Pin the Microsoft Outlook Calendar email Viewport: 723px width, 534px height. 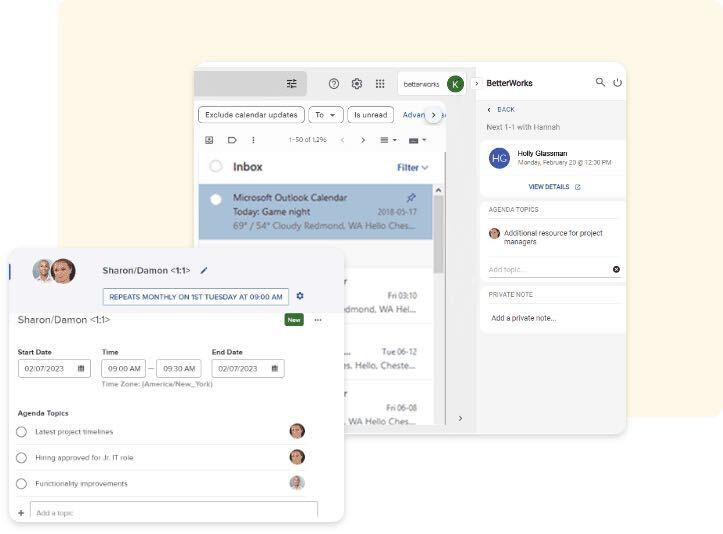click(x=411, y=198)
